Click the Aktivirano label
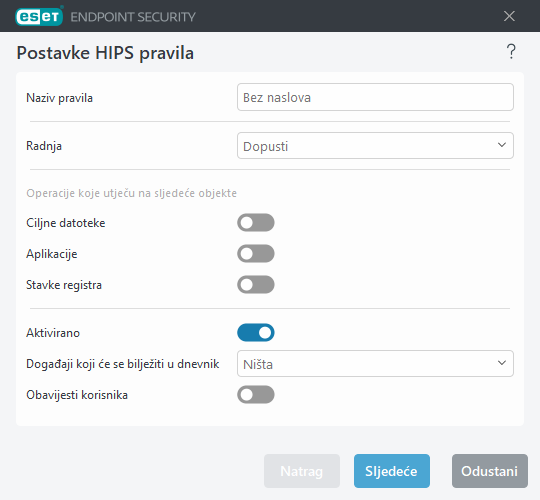 pyautogui.click(x=53, y=333)
